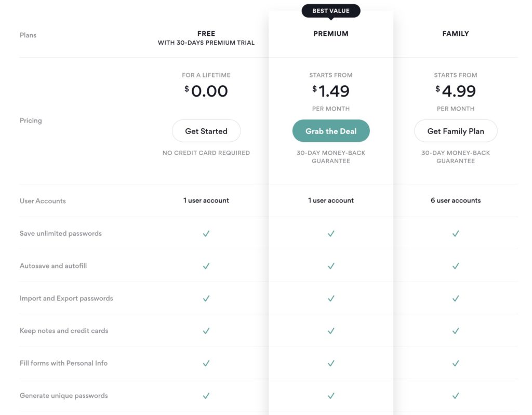Click Family checkmark for Import and Export passwords
Viewport: 532px width, 415px height.
pyautogui.click(x=456, y=298)
